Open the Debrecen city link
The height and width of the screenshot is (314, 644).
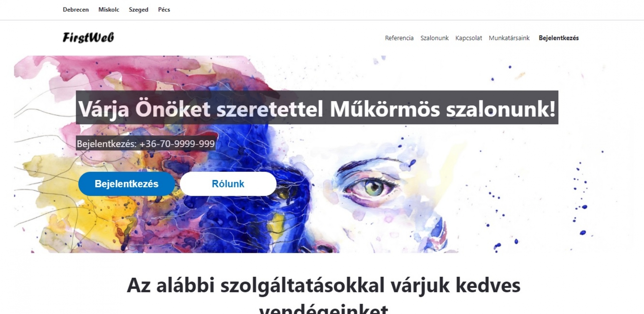point(76,10)
